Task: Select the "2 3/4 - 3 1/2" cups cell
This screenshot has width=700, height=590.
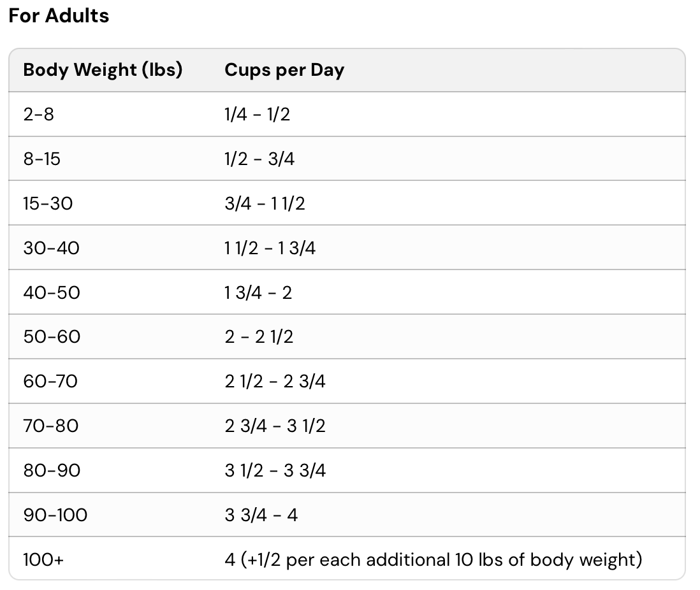Action: pyautogui.click(x=275, y=426)
